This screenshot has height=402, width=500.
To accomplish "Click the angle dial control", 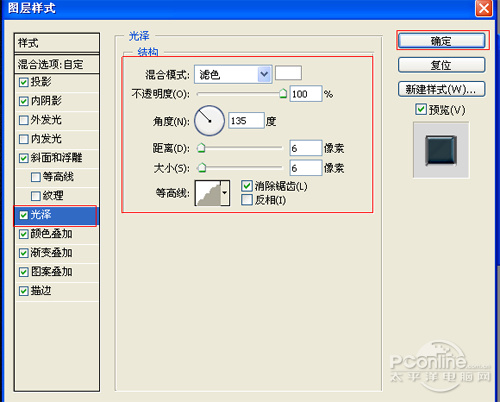I will pos(209,121).
